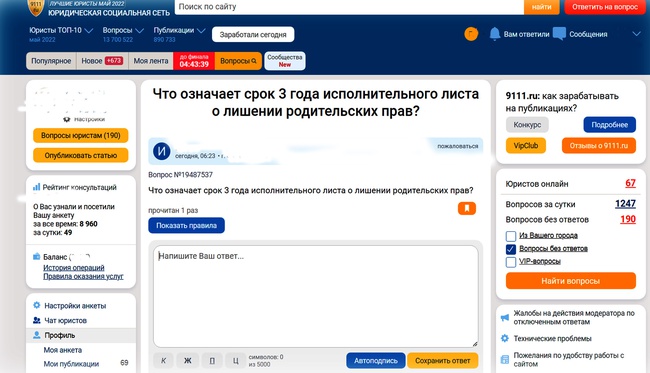Toggle VIP-вопросы checkbox
Screen dimensions: 650x373
pos(511,262)
